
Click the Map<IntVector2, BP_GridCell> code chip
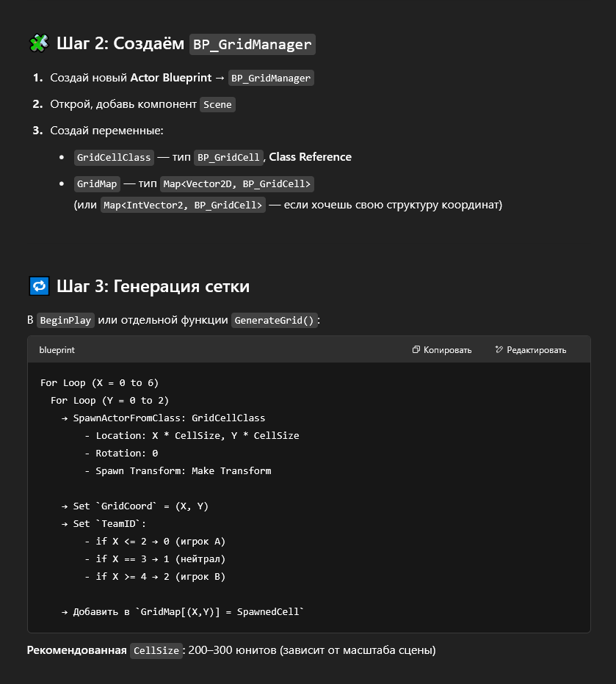(183, 205)
